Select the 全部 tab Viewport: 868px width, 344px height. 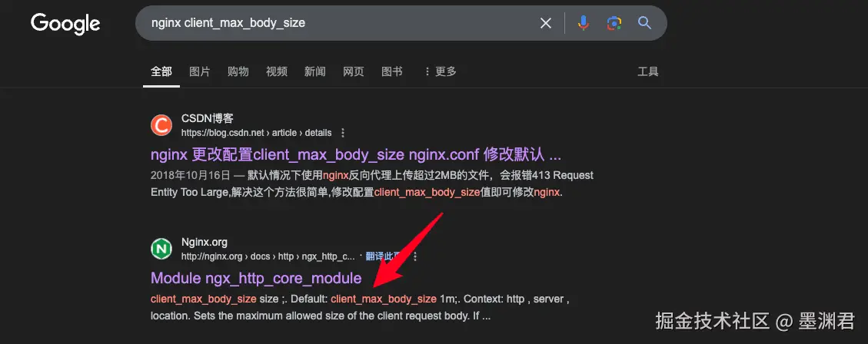click(x=161, y=71)
